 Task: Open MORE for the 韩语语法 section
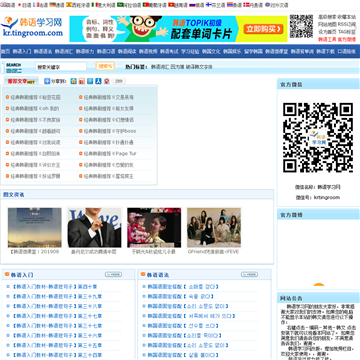pyautogui.click(x=249, y=274)
